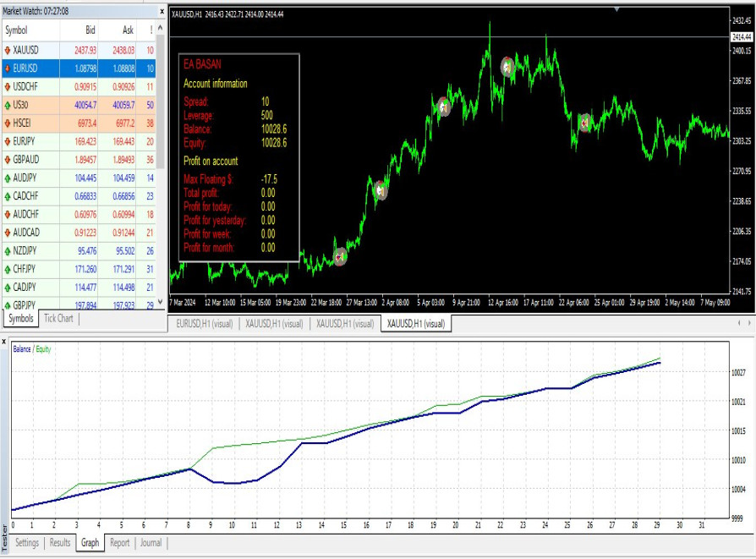Open the Tester Report tab
The width and height of the screenshot is (756, 559).
(x=119, y=543)
